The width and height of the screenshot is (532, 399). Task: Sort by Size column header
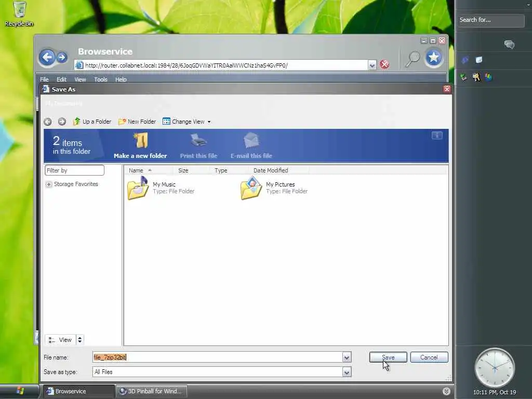[191, 170]
